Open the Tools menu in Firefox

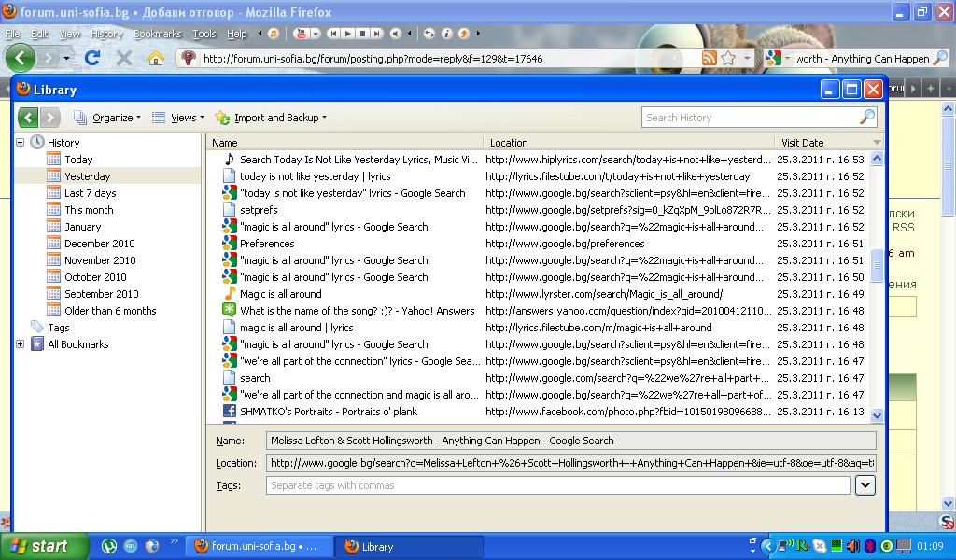[204, 34]
